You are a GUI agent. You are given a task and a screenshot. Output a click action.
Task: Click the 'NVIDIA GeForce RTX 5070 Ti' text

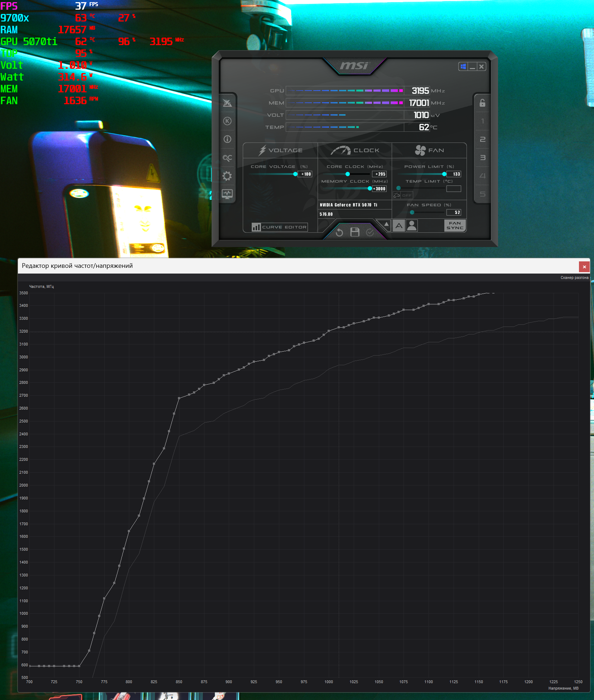pos(348,205)
